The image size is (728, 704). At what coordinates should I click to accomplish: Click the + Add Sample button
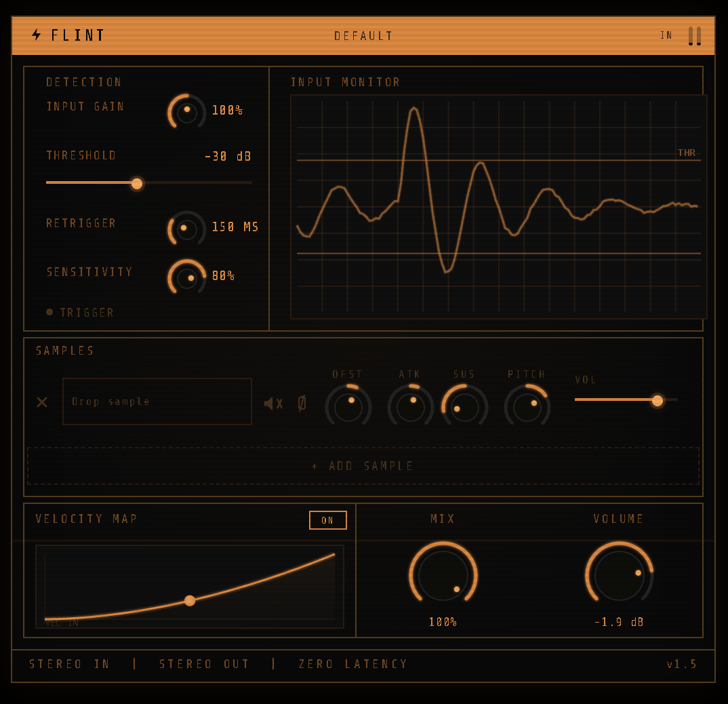click(363, 466)
